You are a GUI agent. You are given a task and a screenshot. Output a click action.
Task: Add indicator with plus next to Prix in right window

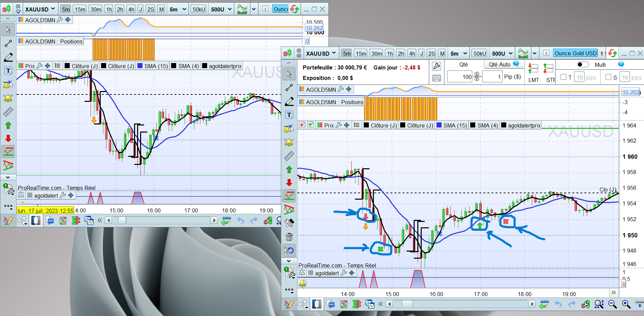(347, 125)
